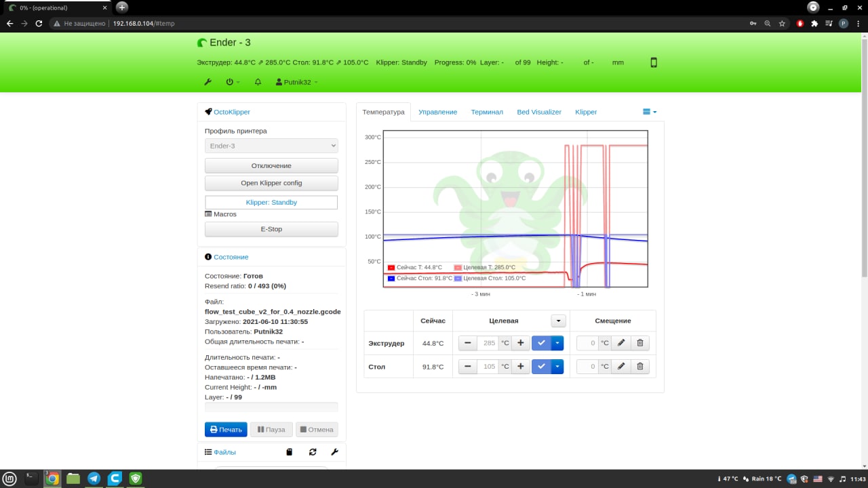Open bed target presets dropdown arrow
The height and width of the screenshot is (488, 868).
[557, 367]
